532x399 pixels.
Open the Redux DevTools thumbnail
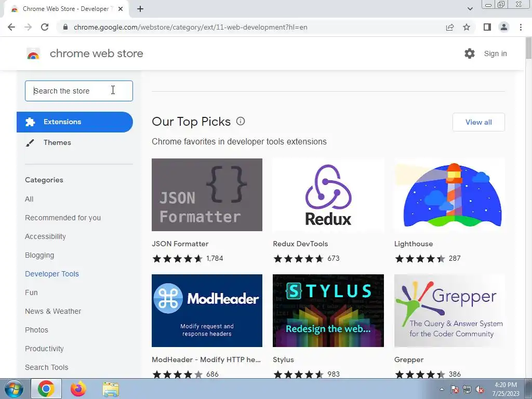pyautogui.click(x=328, y=195)
